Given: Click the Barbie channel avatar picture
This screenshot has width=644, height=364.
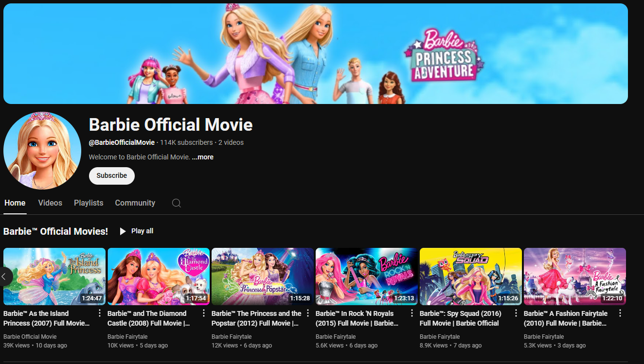Looking at the screenshot, I should pyautogui.click(x=42, y=150).
